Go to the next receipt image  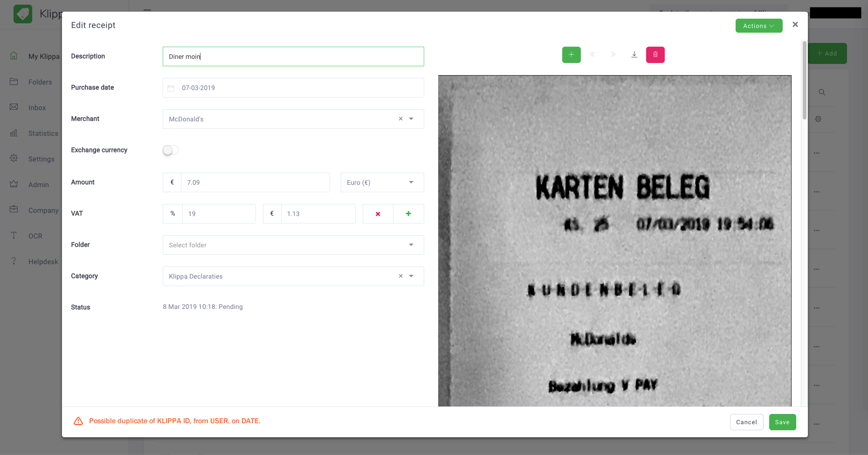pos(613,55)
